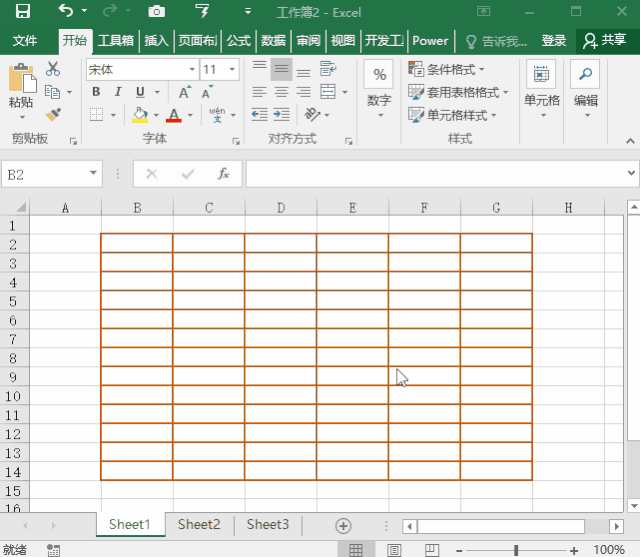Open the undo history dropdown arrow
This screenshot has width=640, height=557.
coord(84,11)
